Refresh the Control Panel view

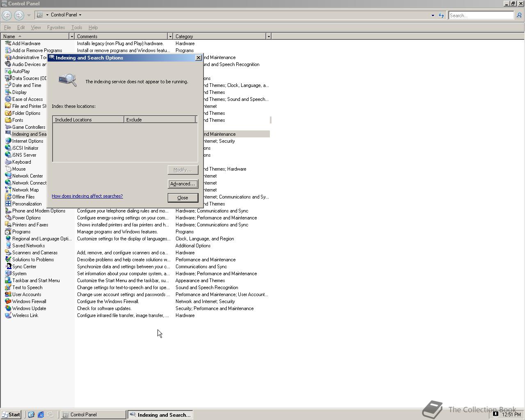[441, 16]
